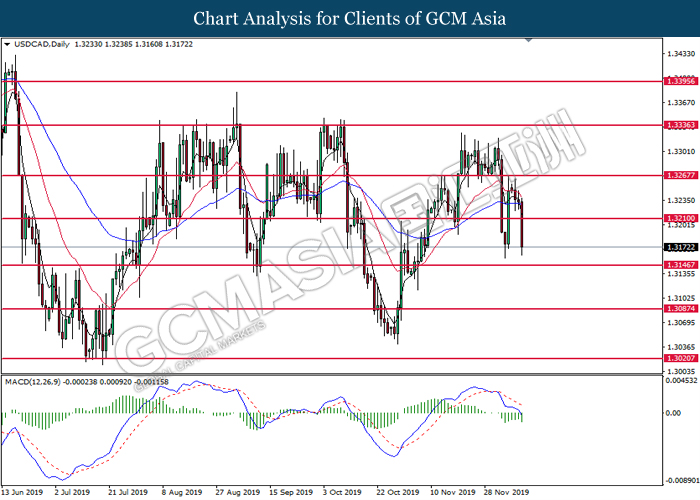This screenshot has height=500, width=700.
Task: Click the 10 Nov 2019 date label
Action: coord(453,492)
